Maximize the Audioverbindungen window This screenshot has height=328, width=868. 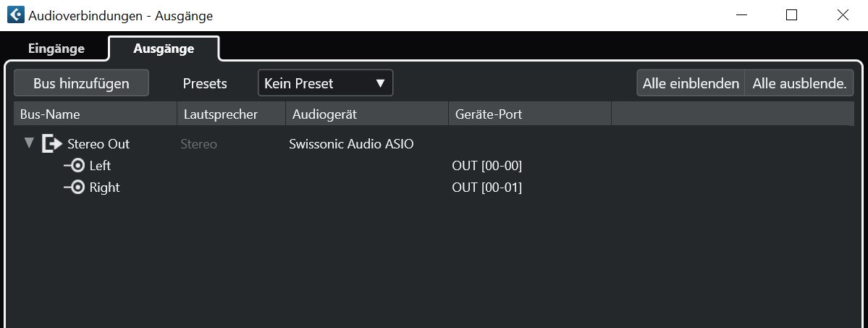[791, 15]
